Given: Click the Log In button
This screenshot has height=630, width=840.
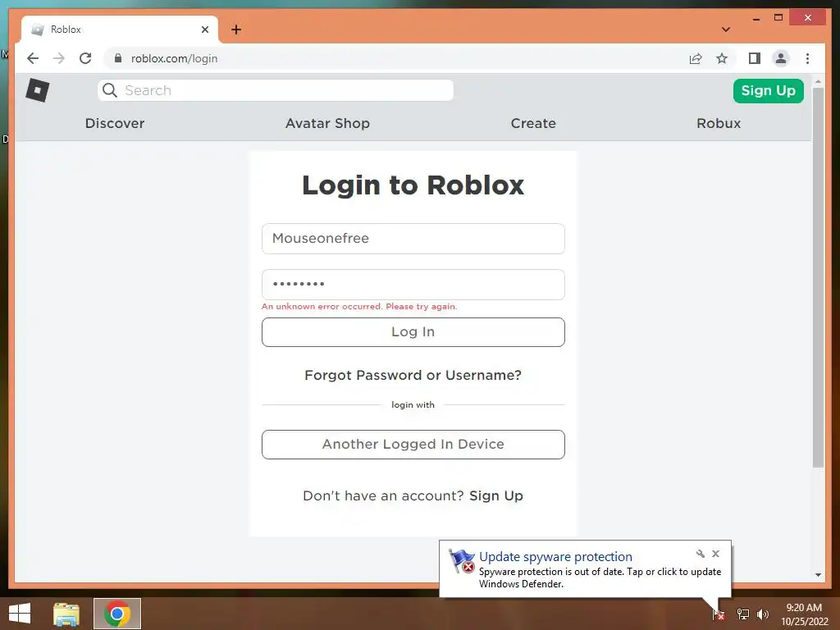Looking at the screenshot, I should pos(413,332).
